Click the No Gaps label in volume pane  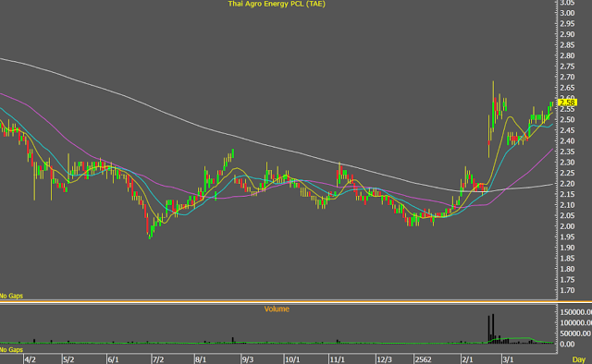[11, 349]
